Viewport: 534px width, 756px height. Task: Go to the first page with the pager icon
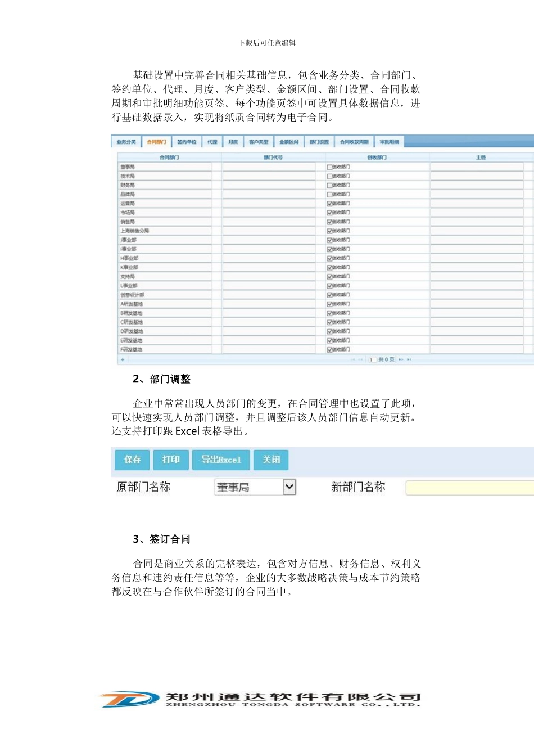(x=353, y=359)
